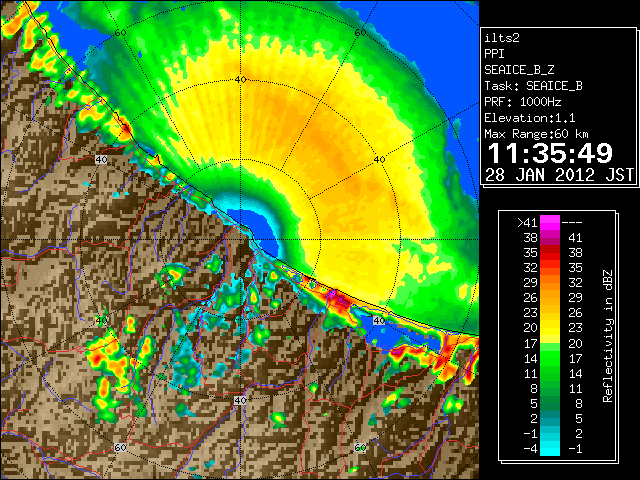
Task: Select the yellow legend swatch beside "20"
Action: tap(550, 328)
